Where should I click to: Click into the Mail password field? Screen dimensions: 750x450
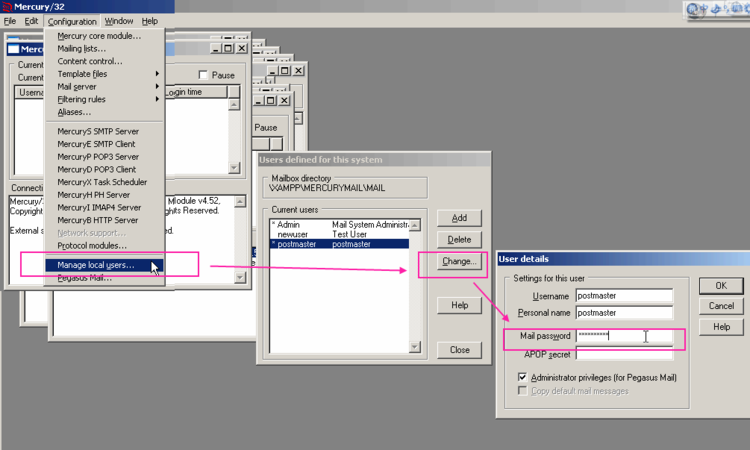[624, 336]
